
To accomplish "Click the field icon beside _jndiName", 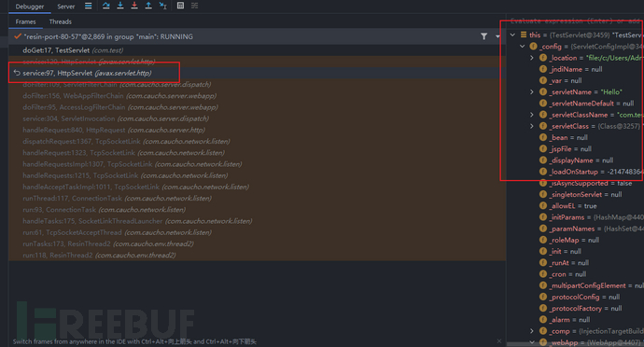I will click(543, 69).
